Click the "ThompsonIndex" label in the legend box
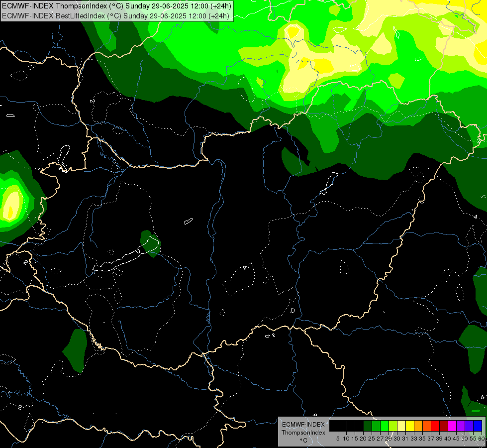The height and width of the screenshot is (448, 487). (x=303, y=433)
